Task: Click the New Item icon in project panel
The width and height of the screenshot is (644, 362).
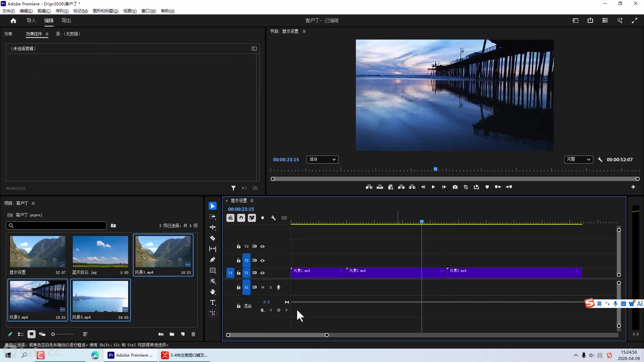Action: (x=183, y=334)
